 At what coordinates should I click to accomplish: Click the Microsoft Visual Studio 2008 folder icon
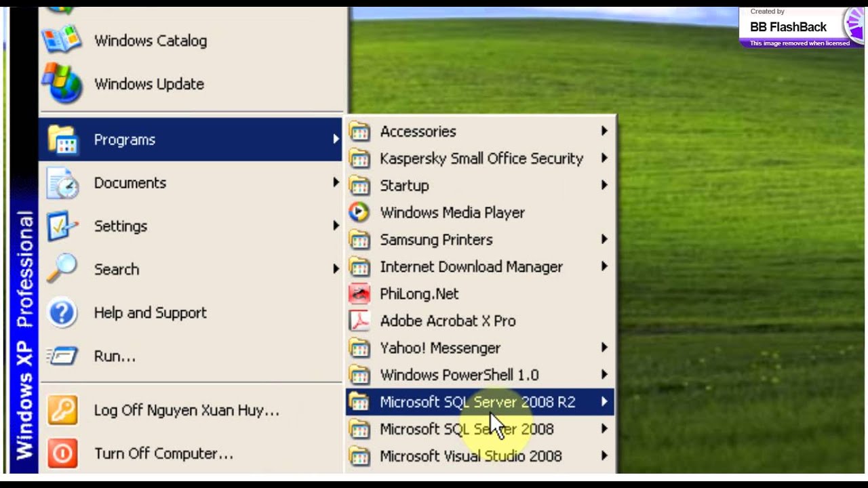[359, 457]
